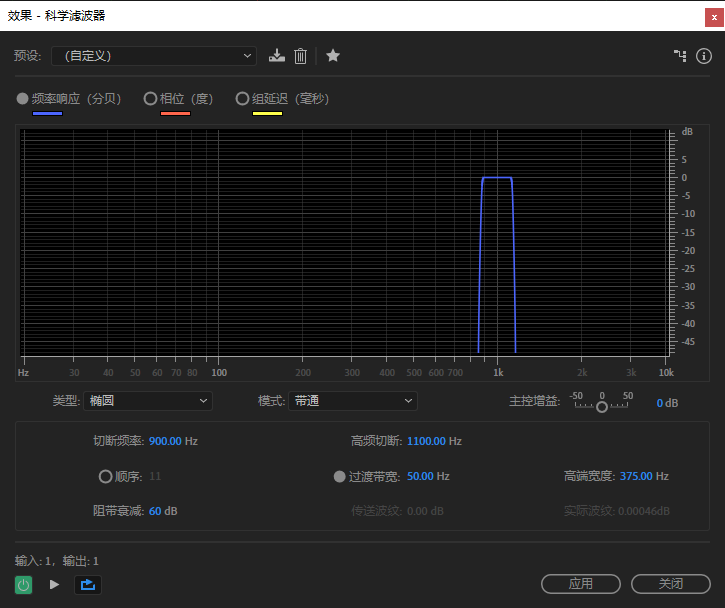Click the 阻带衰减 60 dB value

point(163,511)
